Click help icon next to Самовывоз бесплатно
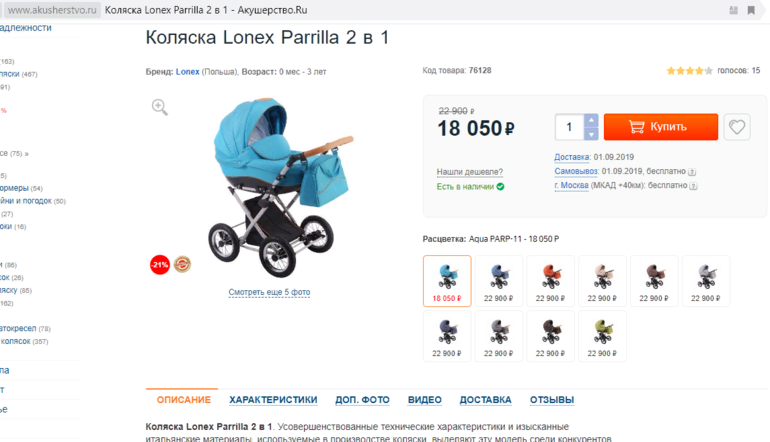 (692, 172)
